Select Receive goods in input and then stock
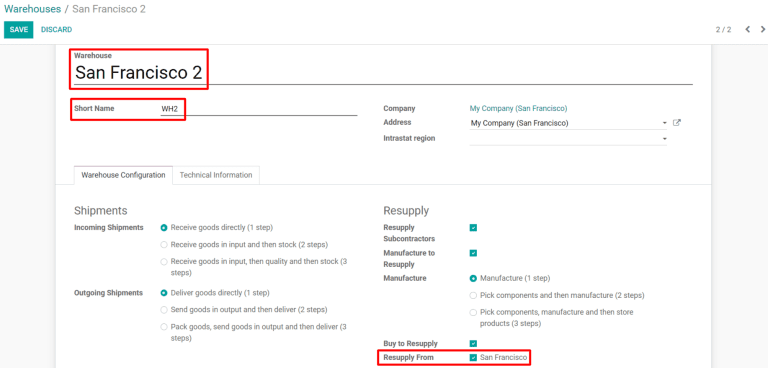This screenshot has height=368, width=768. click(x=164, y=245)
